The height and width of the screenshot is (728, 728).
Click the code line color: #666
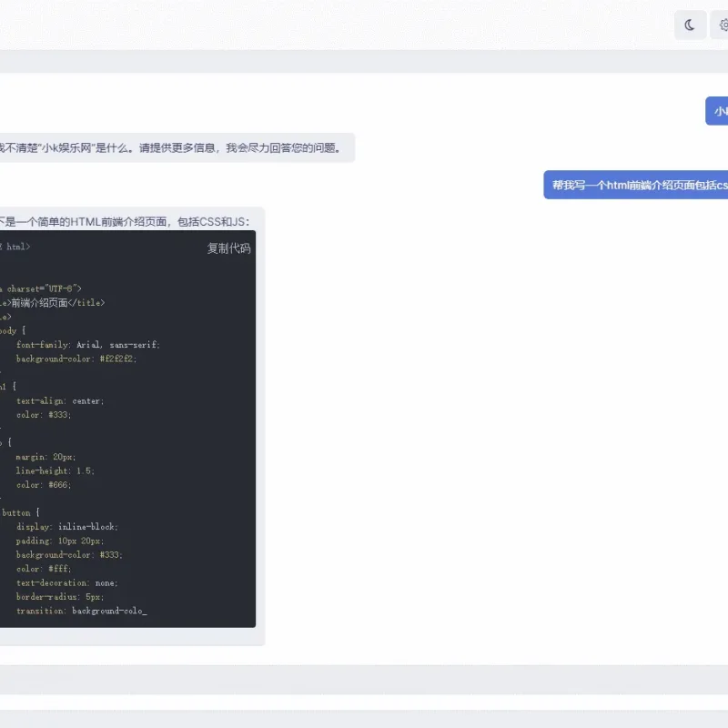(44, 485)
